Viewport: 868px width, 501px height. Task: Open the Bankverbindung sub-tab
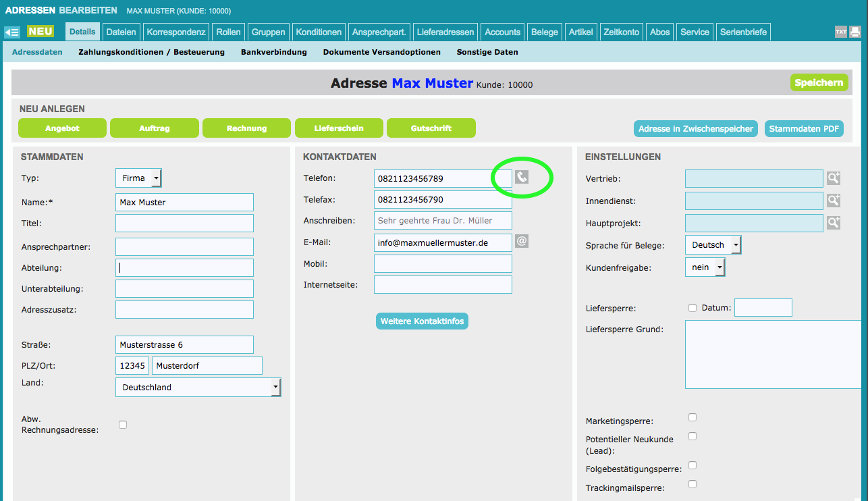pyautogui.click(x=273, y=52)
